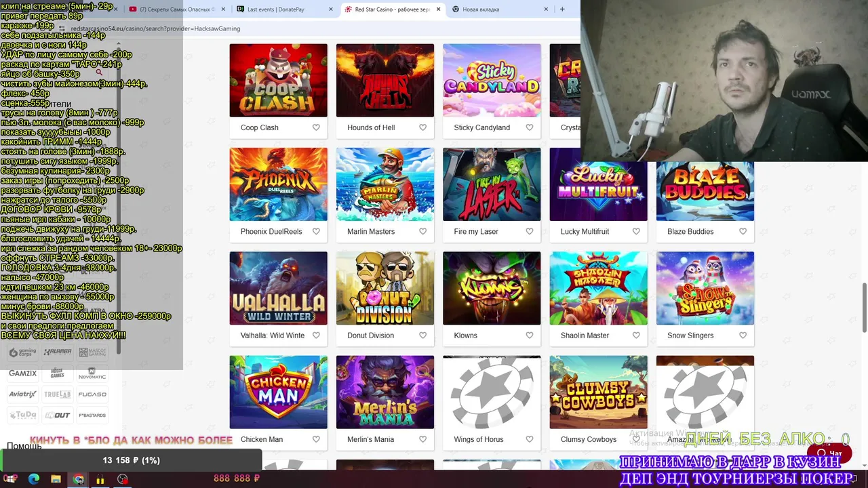The height and width of the screenshot is (488, 868).
Task: Select Kalamba provider logo
Action: coord(57,352)
